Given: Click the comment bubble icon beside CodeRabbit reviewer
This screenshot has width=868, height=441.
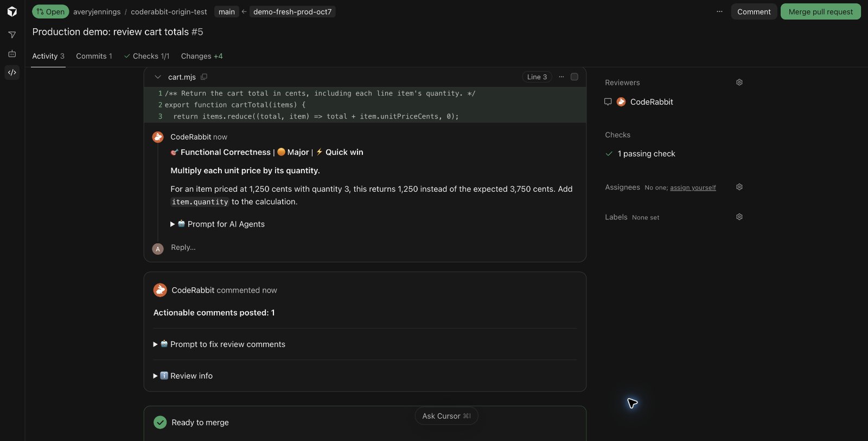Looking at the screenshot, I should click(x=608, y=102).
